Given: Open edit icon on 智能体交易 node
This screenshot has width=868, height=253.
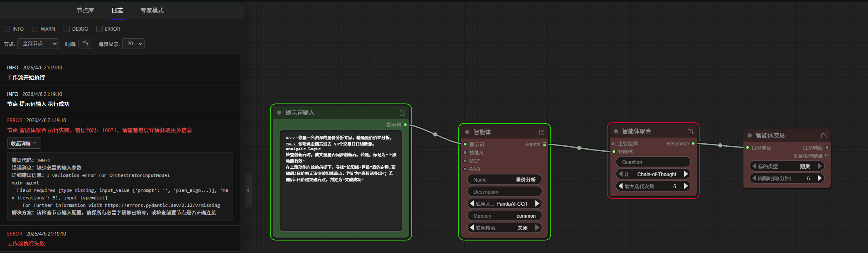Looking at the screenshot, I should 824,136.
